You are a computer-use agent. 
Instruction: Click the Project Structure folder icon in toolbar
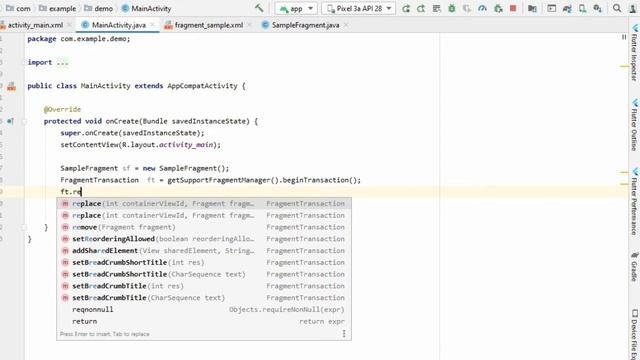coord(532,9)
